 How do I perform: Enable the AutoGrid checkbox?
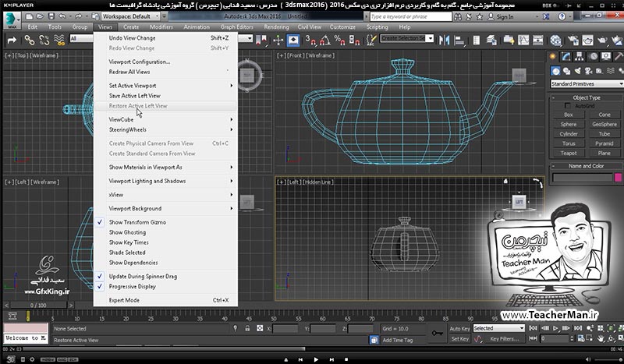click(x=568, y=106)
